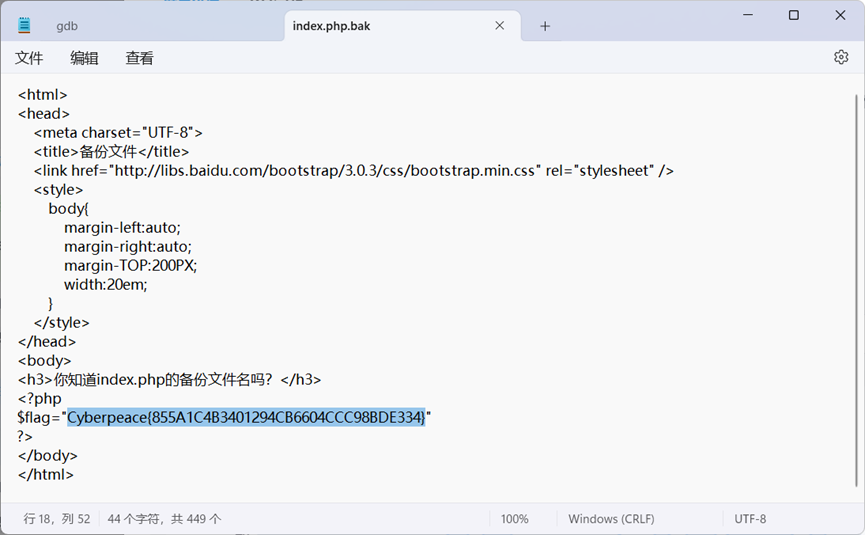Viewport: 865px width, 535px height.
Task: Close the Notepad window
Action: click(840, 15)
